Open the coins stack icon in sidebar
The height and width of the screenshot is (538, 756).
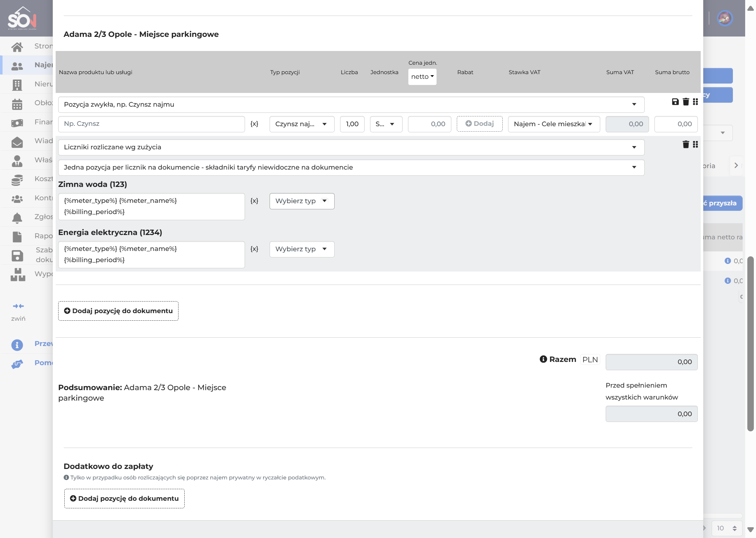17,180
